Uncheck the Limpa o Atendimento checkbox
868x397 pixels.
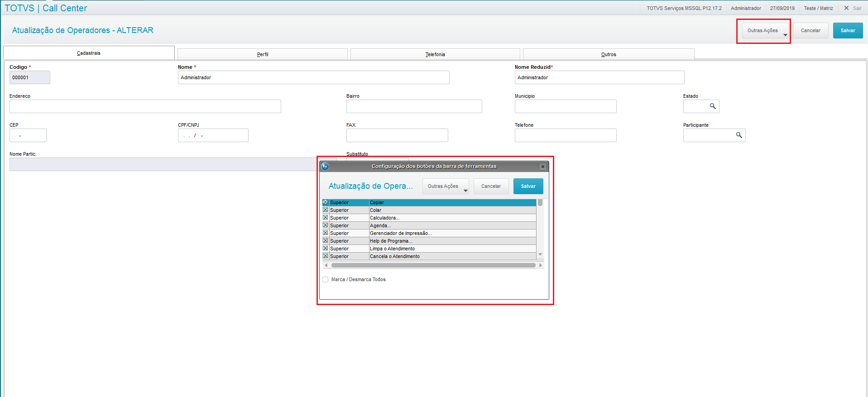(x=325, y=249)
